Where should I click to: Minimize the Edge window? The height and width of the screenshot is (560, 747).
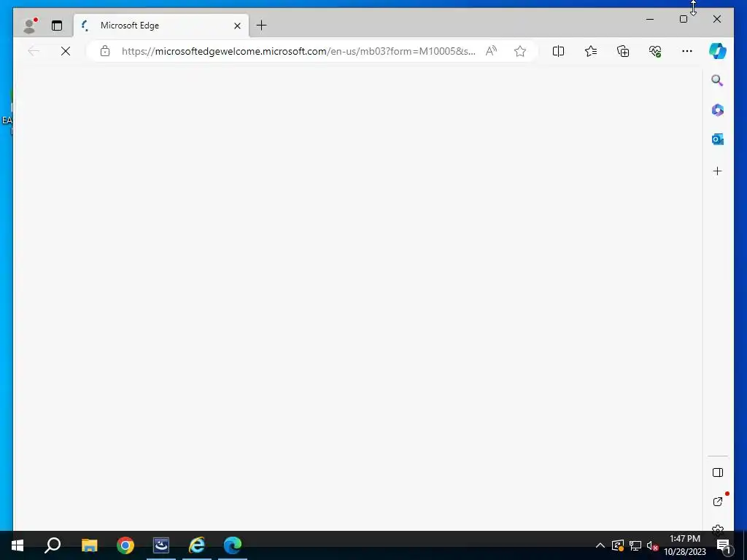[650, 19]
